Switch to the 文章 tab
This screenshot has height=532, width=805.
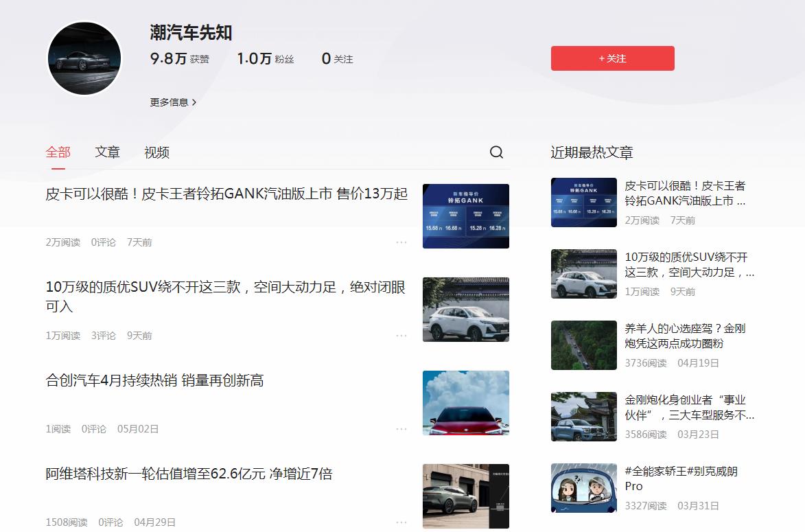click(x=107, y=152)
